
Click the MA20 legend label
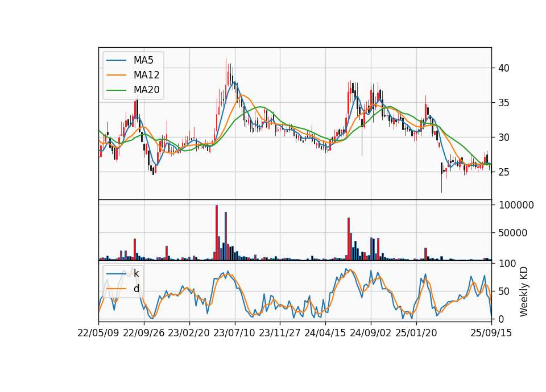tap(146, 90)
